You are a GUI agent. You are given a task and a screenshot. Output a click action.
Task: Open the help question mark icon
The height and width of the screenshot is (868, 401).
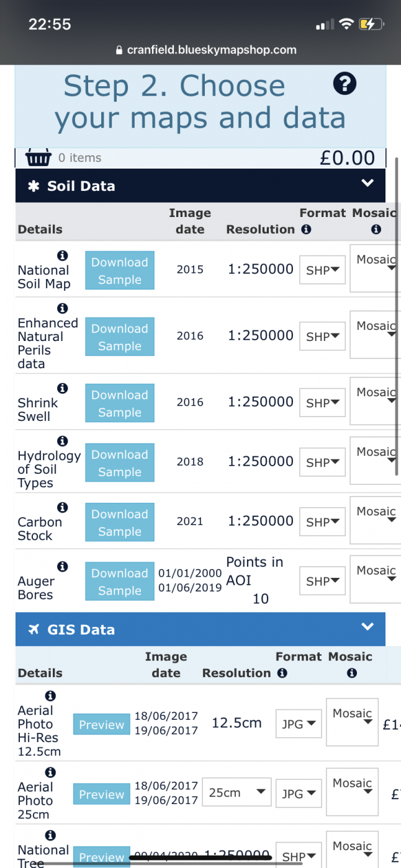(x=344, y=84)
